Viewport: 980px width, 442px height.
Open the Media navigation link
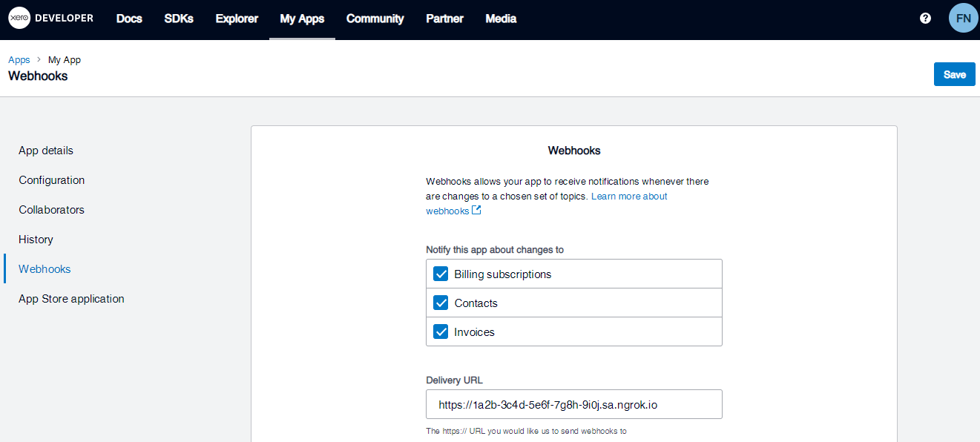pyautogui.click(x=501, y=19)
